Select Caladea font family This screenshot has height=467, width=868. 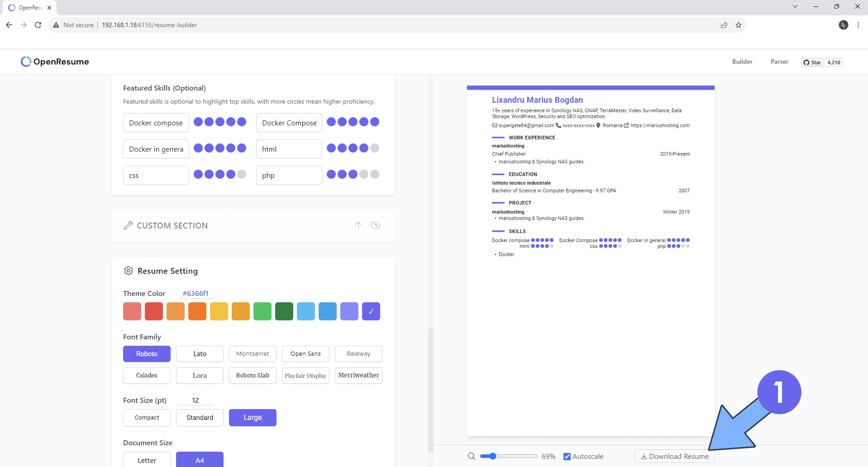147,376
